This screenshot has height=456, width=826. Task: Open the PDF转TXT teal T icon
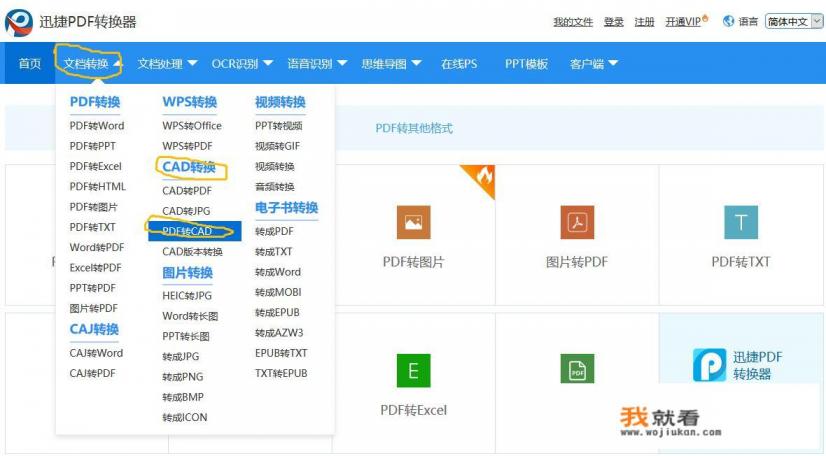click(741, 222)
